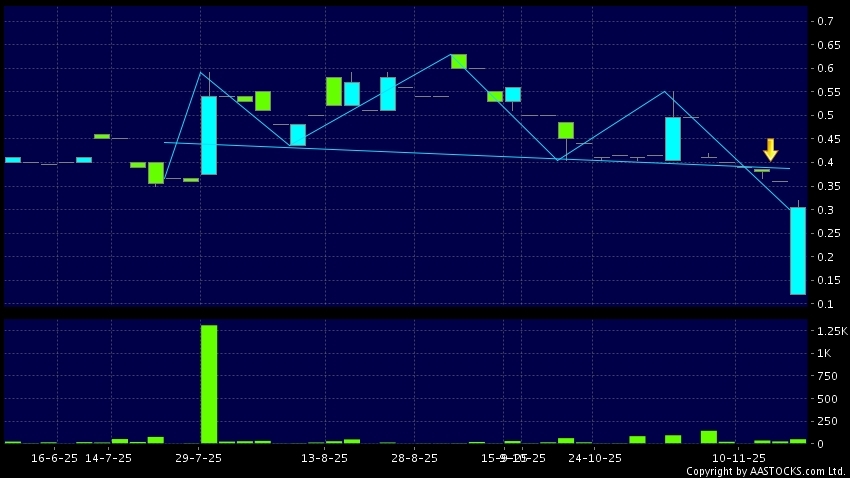Select the 1.25K volume axis label
This screenshot has width=850, height=478.
(x=831, y=331)
